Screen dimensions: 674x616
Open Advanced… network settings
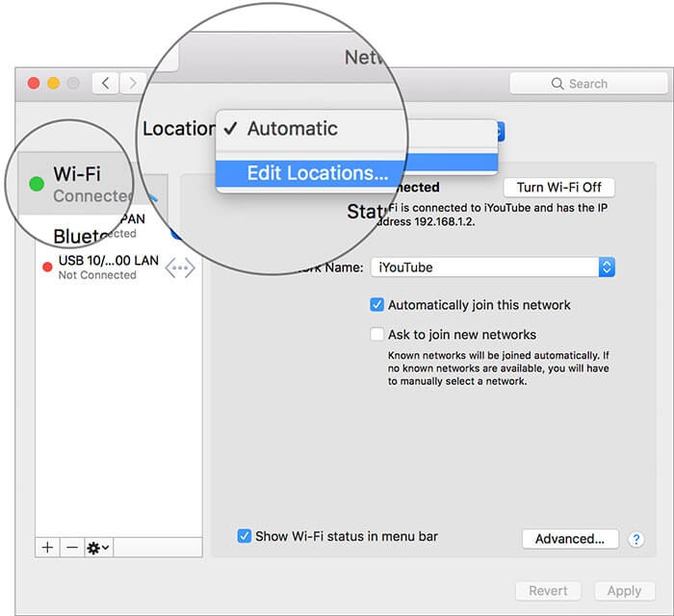click(570, 539)
